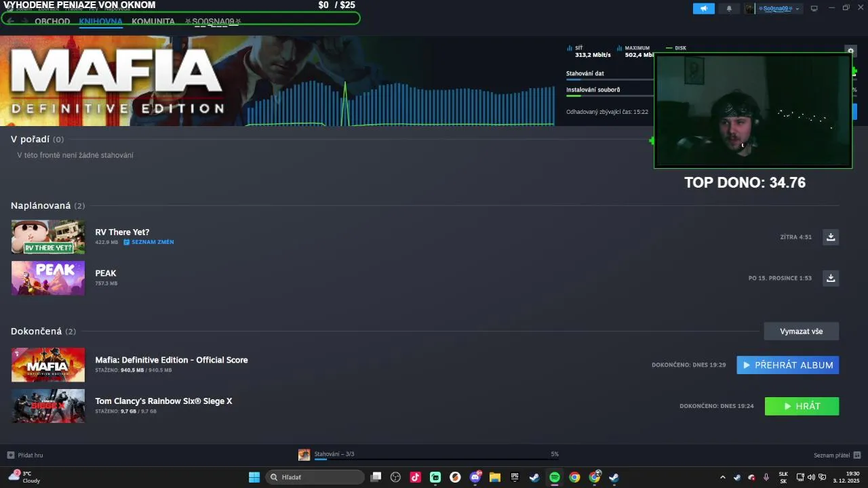Open the weather widget showing 3°C
Screen dimensions: 868x488
click(x=24, y=477)
